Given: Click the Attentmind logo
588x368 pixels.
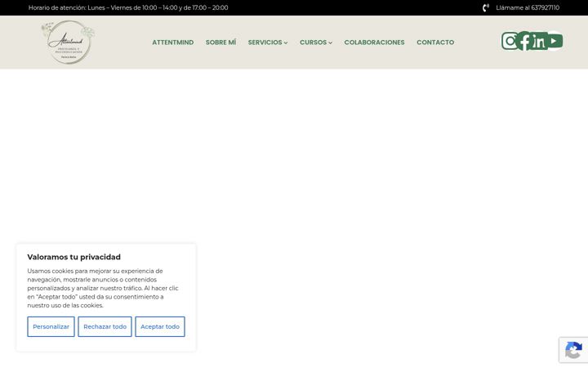Looking at the screenshot, I should 69,42.
